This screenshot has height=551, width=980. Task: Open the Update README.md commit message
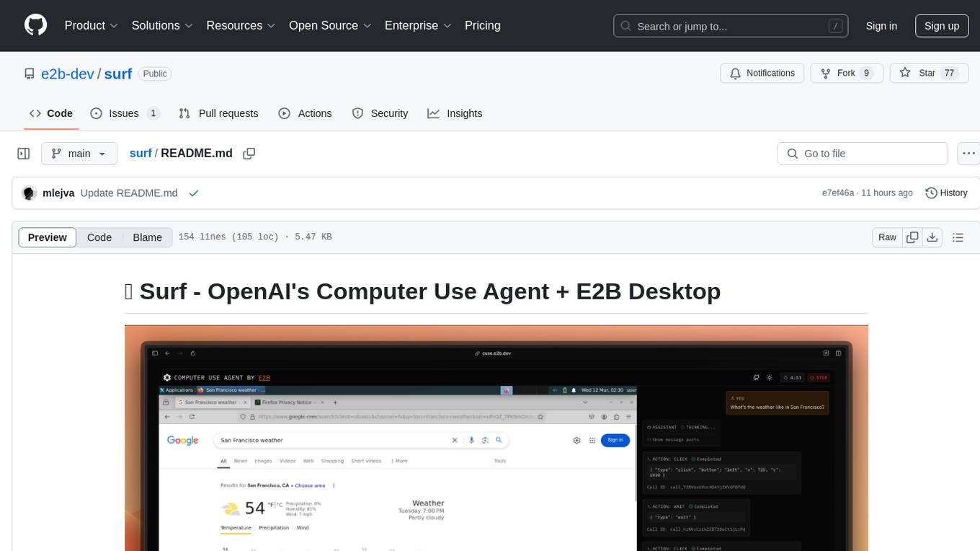tap(129, 193)
